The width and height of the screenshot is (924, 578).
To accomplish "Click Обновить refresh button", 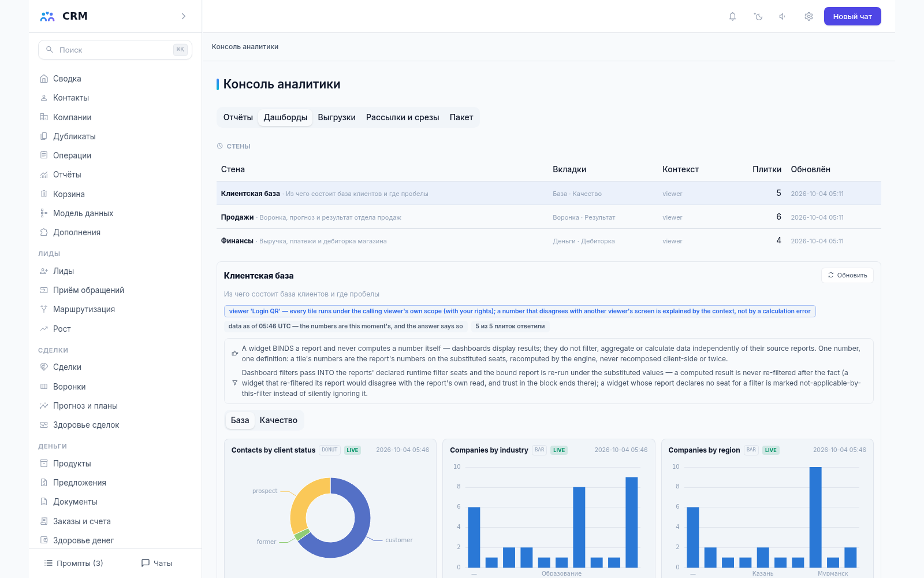I will [x=847, y=275].
